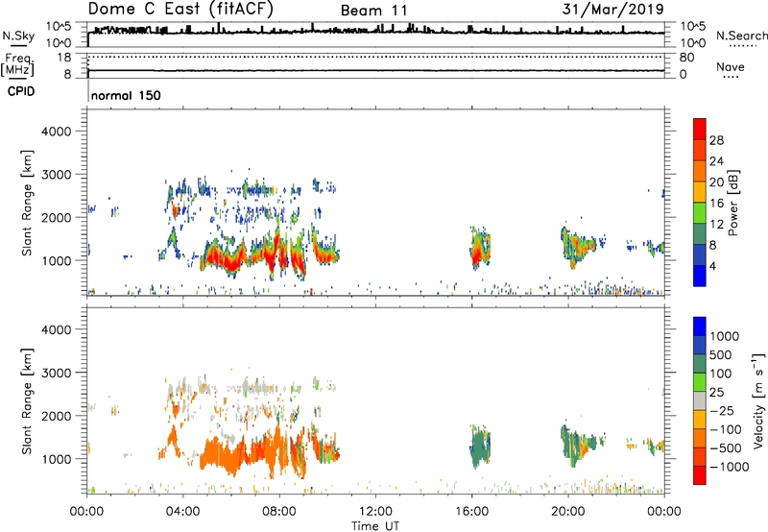This screenshot has height=532, width=768.
Task: Click the 'normal 150' CPID text
Action: pyautogui.click(x=126, y=95)
